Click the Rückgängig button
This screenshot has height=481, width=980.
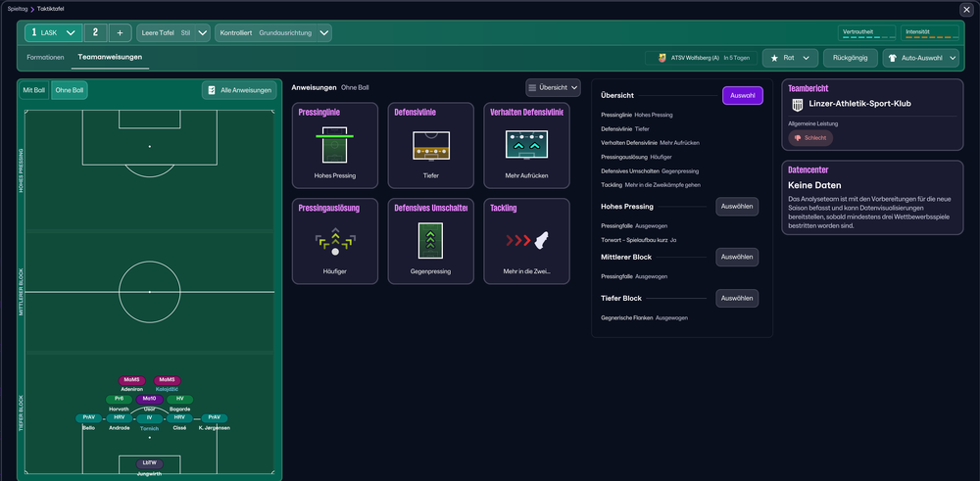[850, 58]
